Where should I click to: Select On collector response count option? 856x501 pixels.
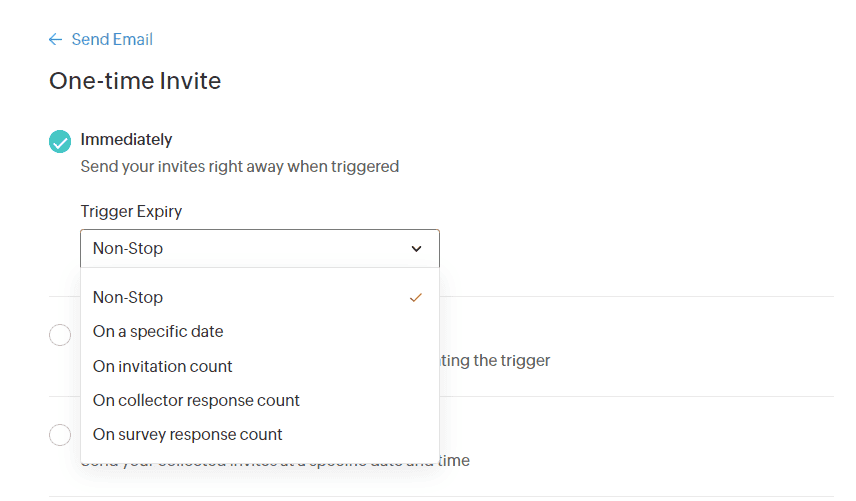coord(196,400)
